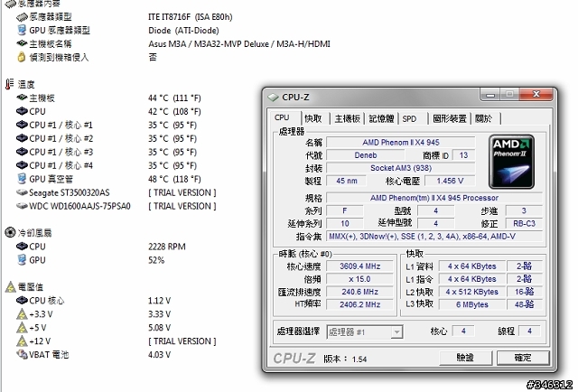The image size is (578, 392).
Task: Click the 匯流排速度 value 240.6 MHz
Action: (360, 292)
